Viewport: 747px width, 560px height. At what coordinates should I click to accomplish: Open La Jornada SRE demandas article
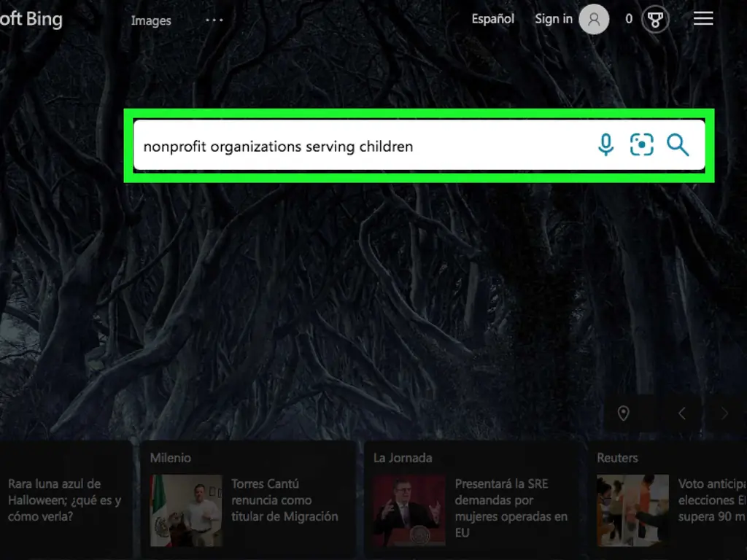(511, 507)
